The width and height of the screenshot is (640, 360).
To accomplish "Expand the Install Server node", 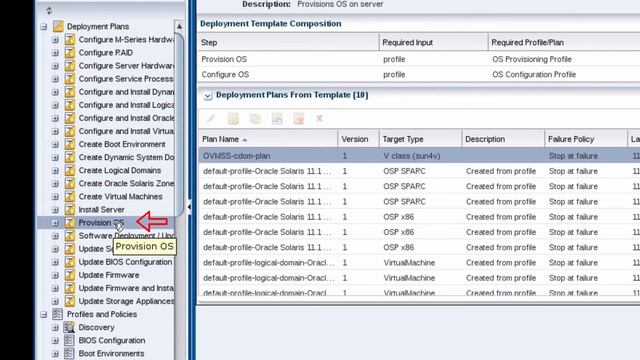I will click(x=55, y=210).
